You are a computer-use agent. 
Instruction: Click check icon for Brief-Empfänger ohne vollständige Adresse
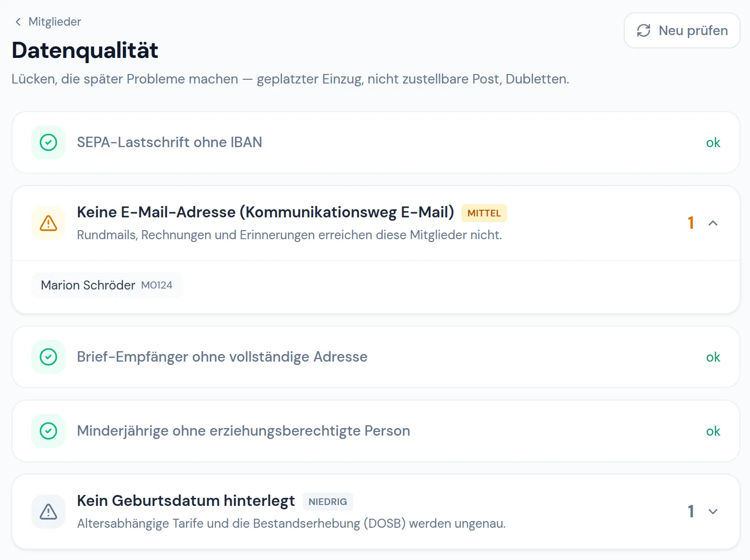[x=48, y=357]
